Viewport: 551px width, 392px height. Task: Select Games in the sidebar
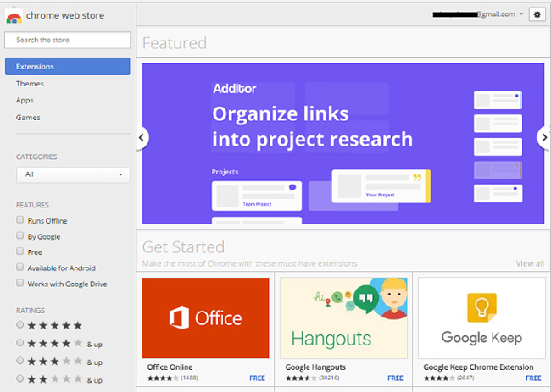pos(28,117)
